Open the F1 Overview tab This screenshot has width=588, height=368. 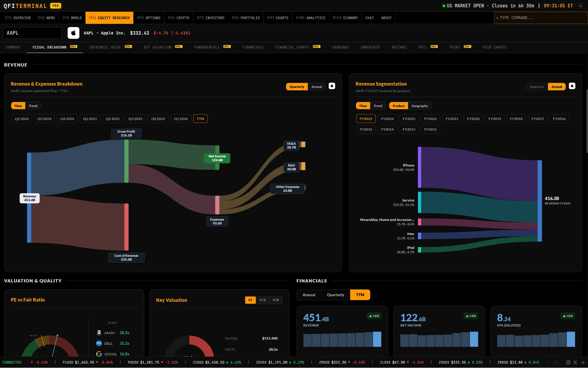pos(18,18)
